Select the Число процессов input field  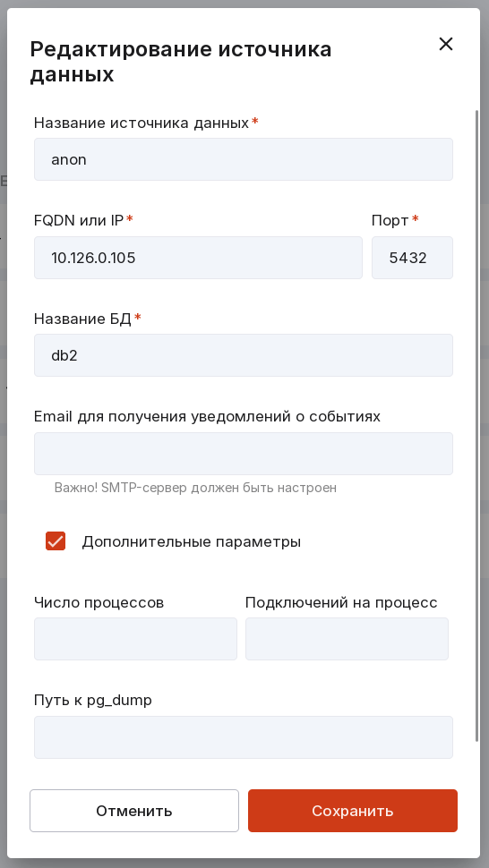[x=135, y=639]
